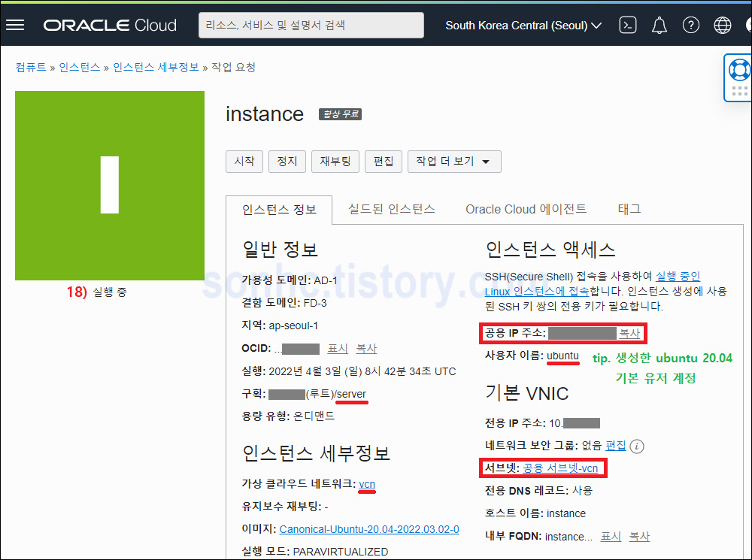Edit the network security group

(616, 446)
